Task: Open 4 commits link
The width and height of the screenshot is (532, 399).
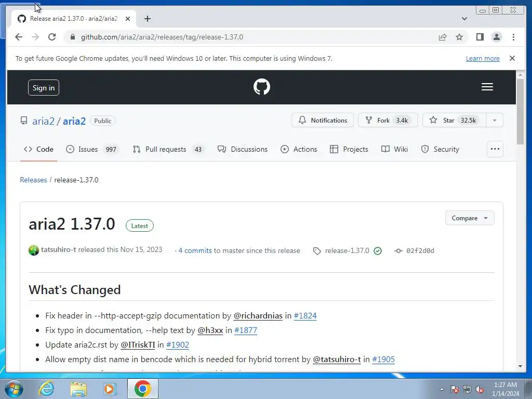Action: tap(195, 251)
